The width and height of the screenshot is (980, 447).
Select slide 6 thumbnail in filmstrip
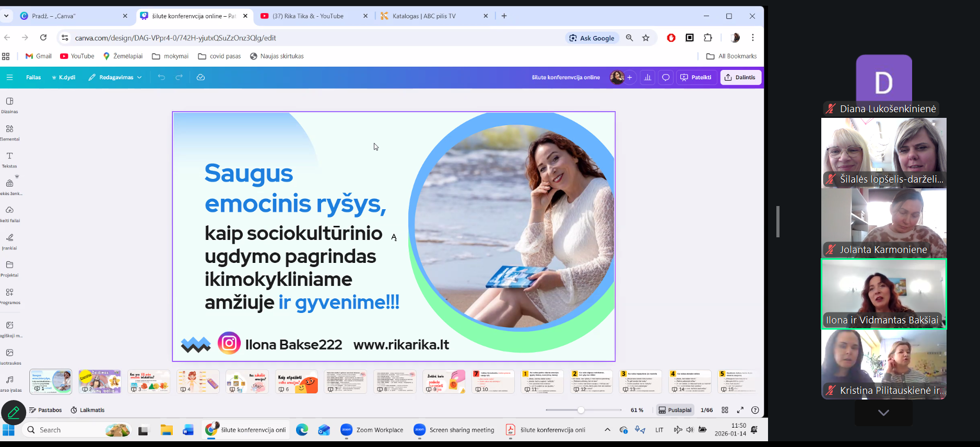pos(297,381)
